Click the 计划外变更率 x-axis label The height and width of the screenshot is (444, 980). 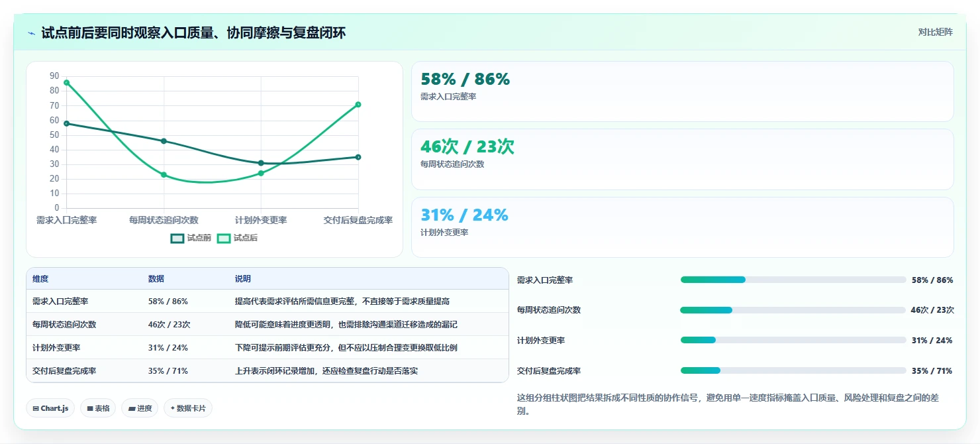coord(261,220)
